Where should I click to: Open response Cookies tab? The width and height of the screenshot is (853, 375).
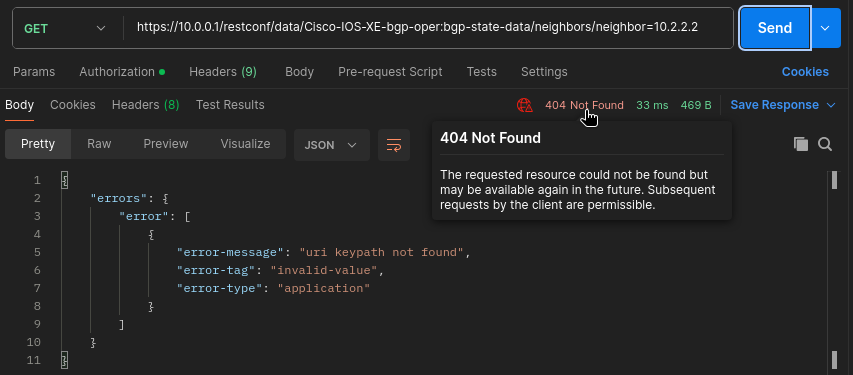coord(72,105)
